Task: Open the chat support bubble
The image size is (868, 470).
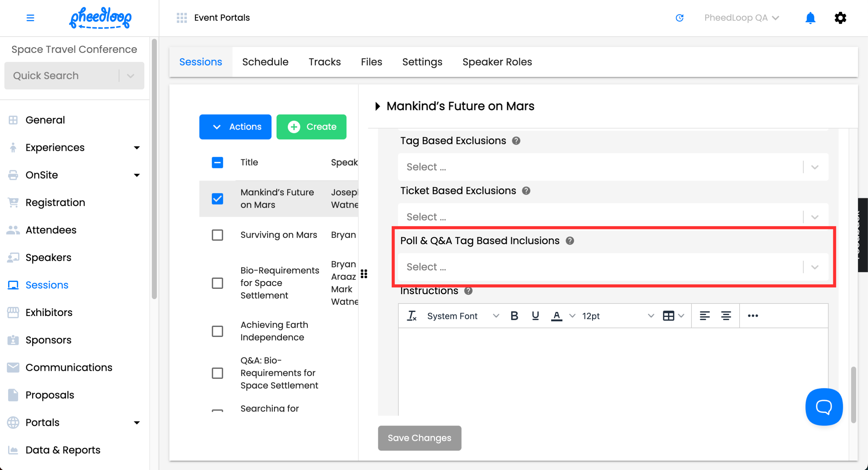Action: tap(824, 407)
